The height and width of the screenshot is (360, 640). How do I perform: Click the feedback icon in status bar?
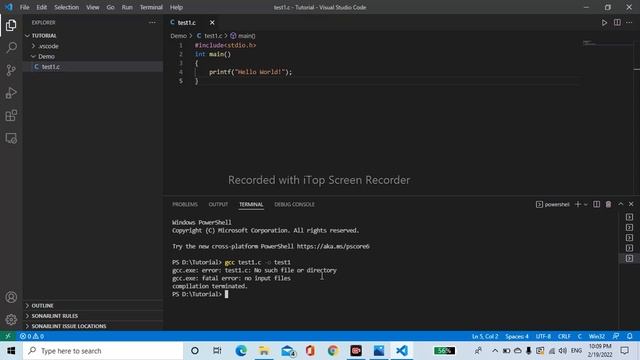[616, 336]
